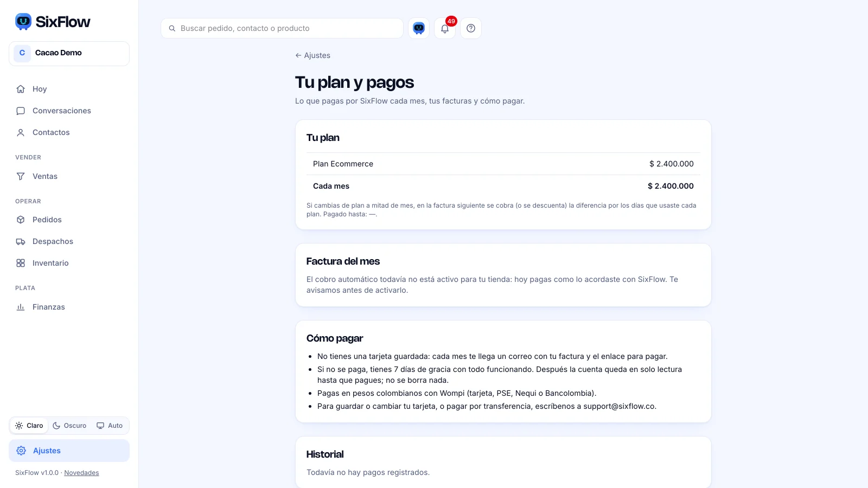Click the Cómo pagar heading
This screenshot has width=868, height=488.
click(x=335, y=338)
